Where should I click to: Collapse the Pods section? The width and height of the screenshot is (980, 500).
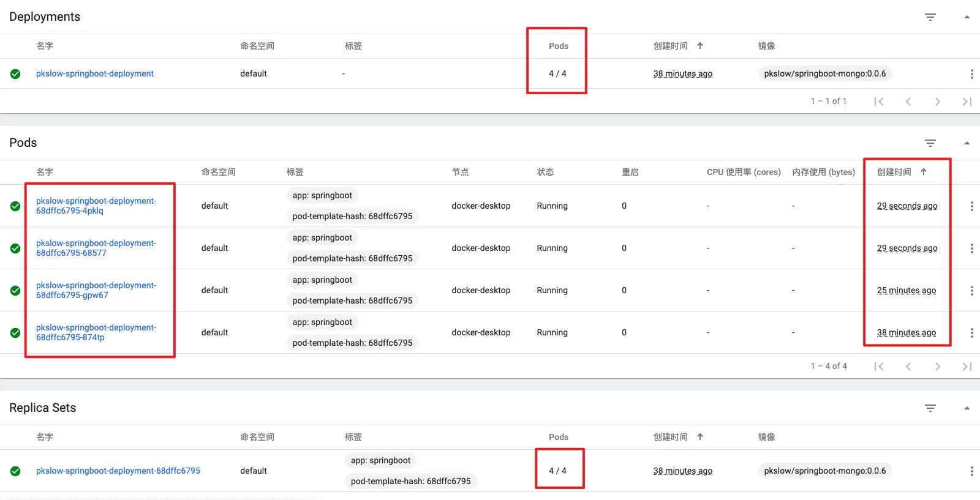click(967, 143)
